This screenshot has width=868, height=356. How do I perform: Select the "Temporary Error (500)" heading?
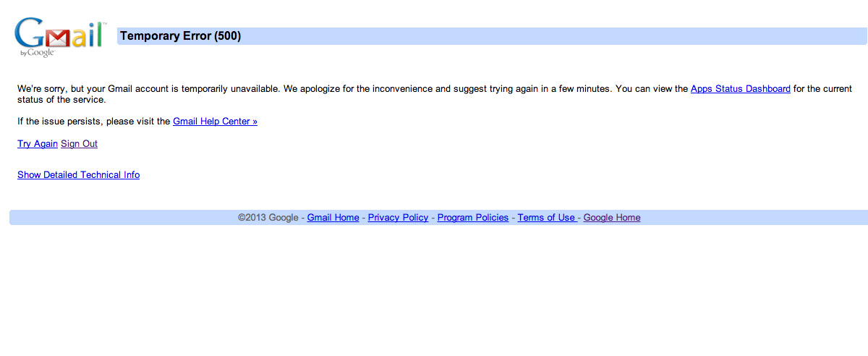point(180,36)
